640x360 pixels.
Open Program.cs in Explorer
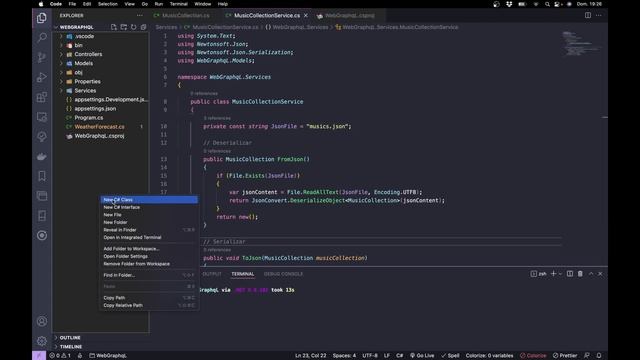[x=89, y=118]
